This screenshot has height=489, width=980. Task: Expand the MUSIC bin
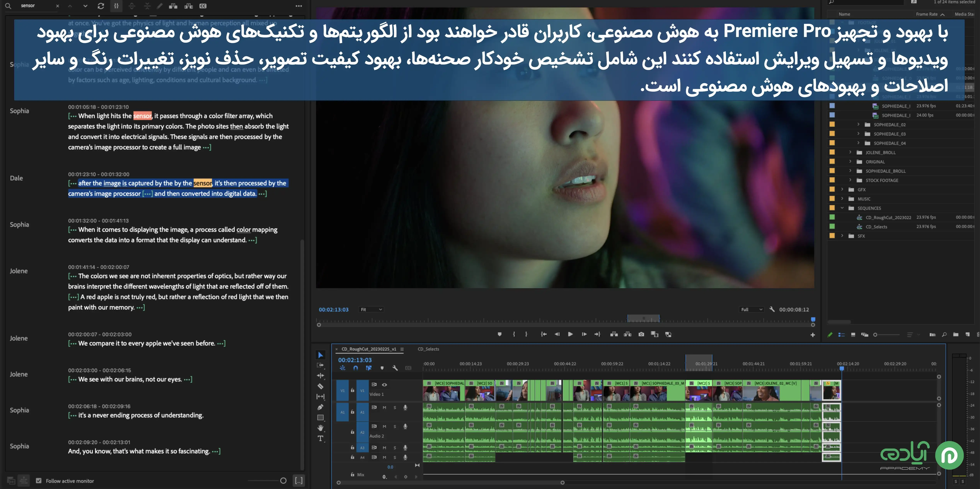(842, 199)
